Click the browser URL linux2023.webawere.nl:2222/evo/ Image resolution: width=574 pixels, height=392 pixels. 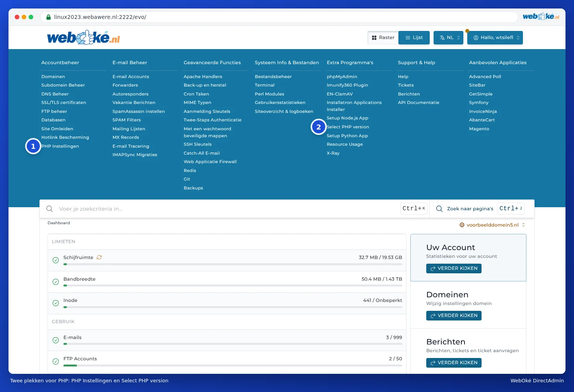(100, 17)
